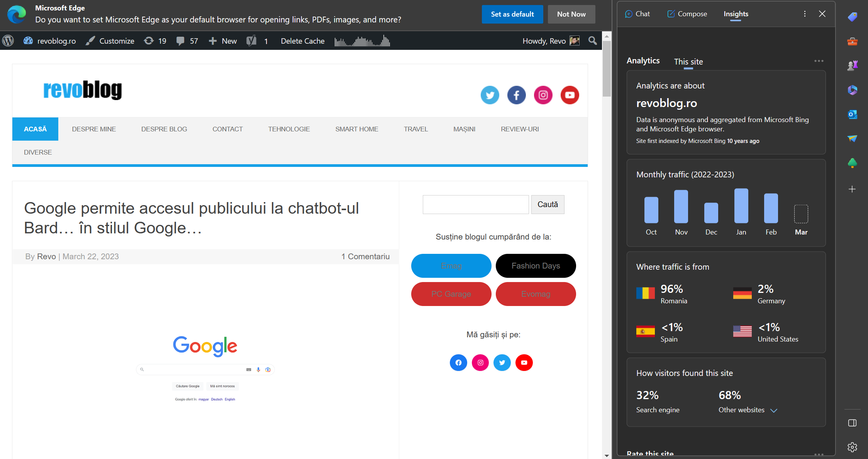Open DIVERSE category
Viewport: 868px width, 459px height.
coord(38,152)
